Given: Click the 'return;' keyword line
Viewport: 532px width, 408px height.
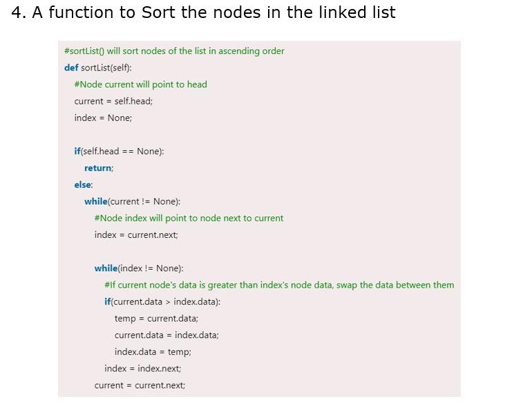Looking at the screenshot, I should (99, 168).
